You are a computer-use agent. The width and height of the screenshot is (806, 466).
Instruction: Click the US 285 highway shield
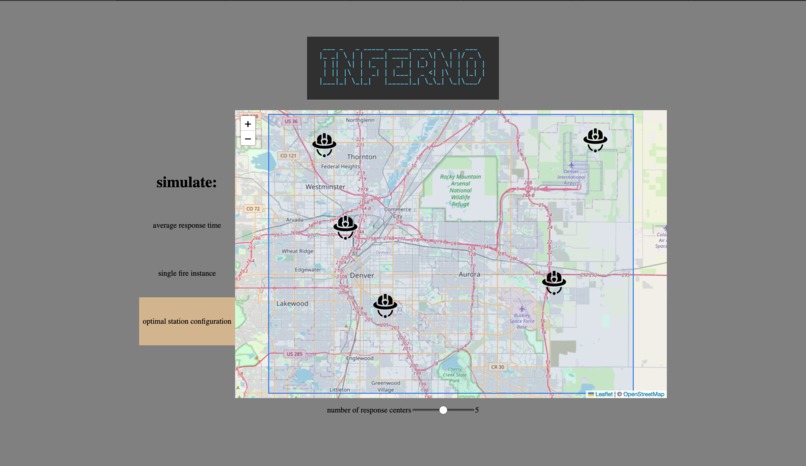pos(295,354)
